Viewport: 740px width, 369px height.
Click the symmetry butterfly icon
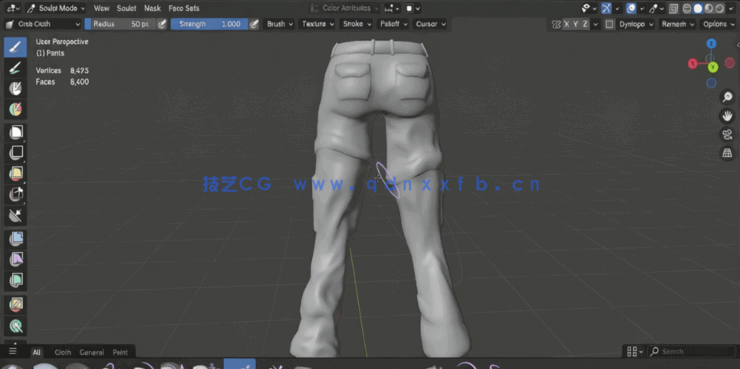556,24
